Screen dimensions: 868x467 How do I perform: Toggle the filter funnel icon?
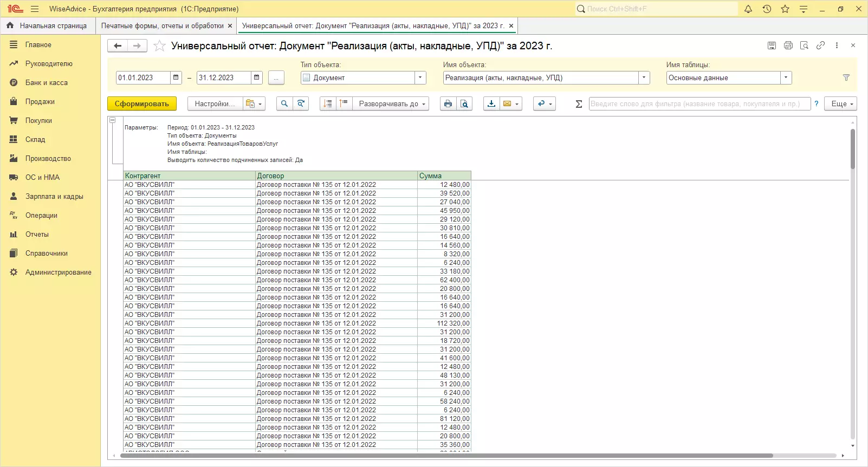pos(846,78)
